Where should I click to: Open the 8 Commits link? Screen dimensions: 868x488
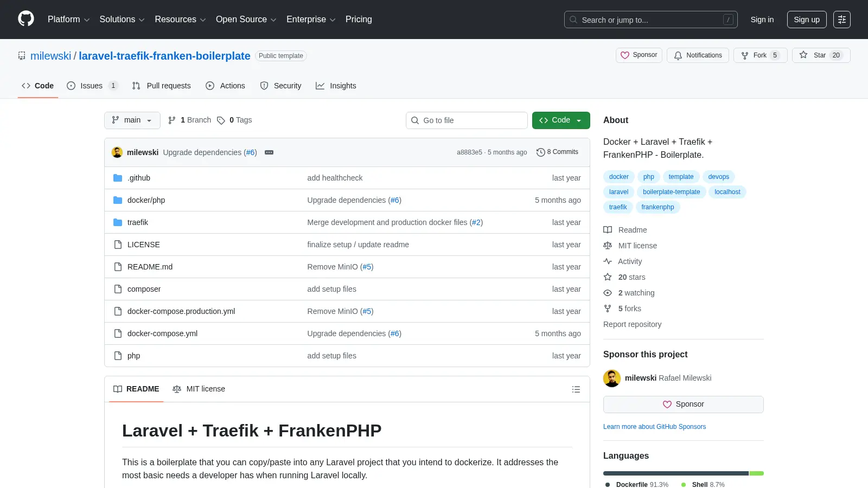click(x=557, y=152)
